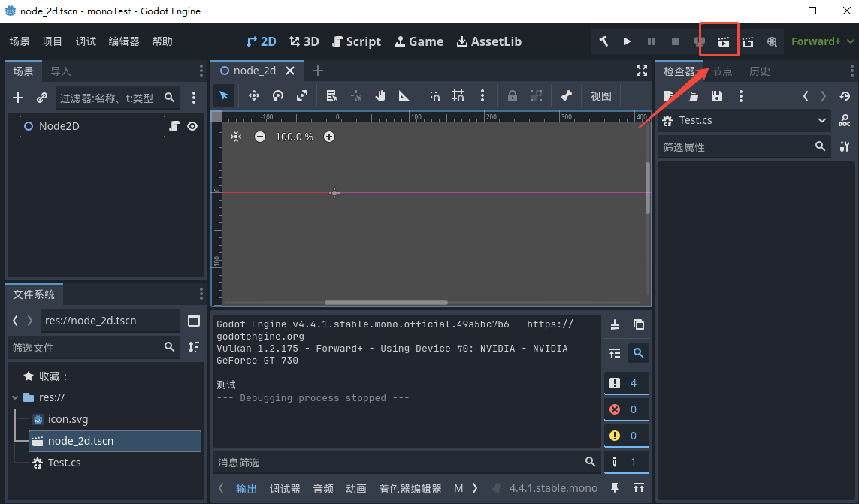The width and height of the screenshot is (859, 504).
Task: Activate the Select mode tool
Action: (x=223, y=96)
